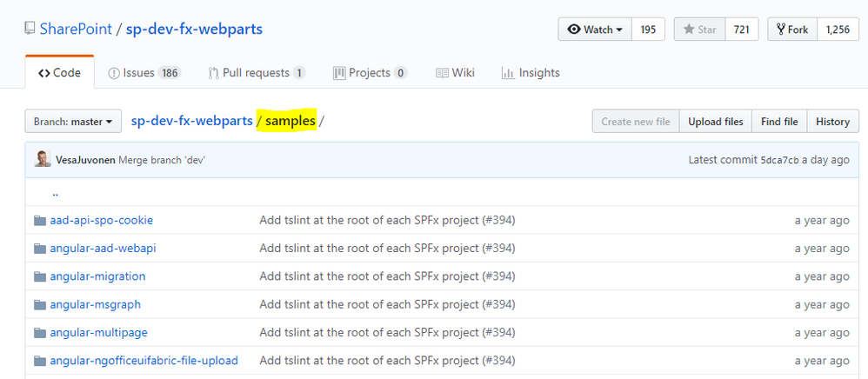Viewport: 868px width, 379px height.
Task: Navigate up via the '..' parent link
Action: pyautogui.click(x=56, y=193)
